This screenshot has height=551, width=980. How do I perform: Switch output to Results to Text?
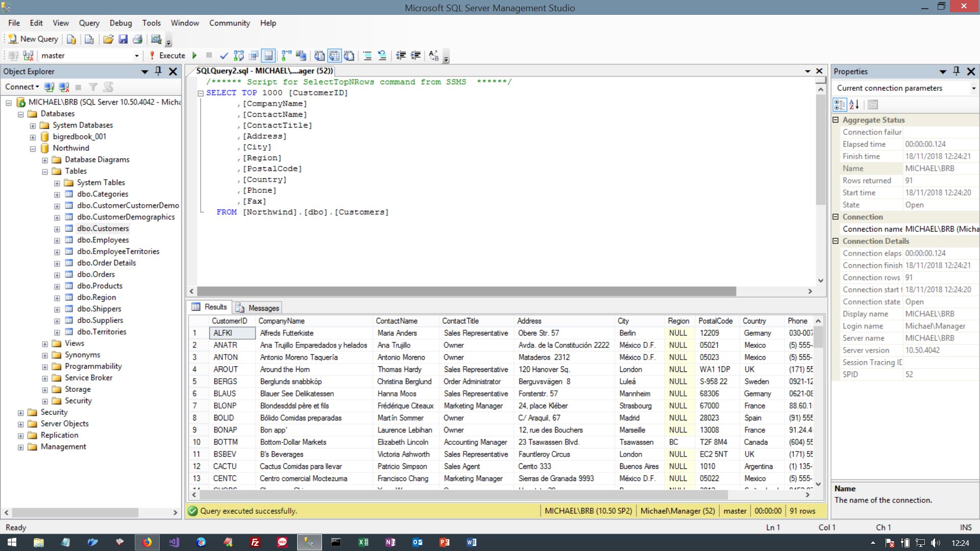(320, 56)
